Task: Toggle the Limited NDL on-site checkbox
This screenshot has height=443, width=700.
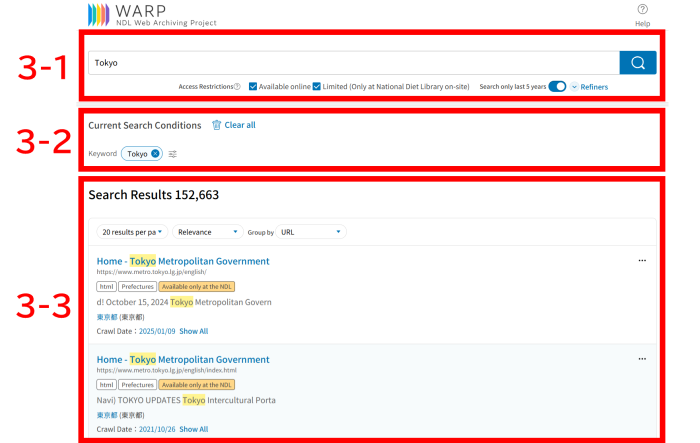Action: pos(317,86)
